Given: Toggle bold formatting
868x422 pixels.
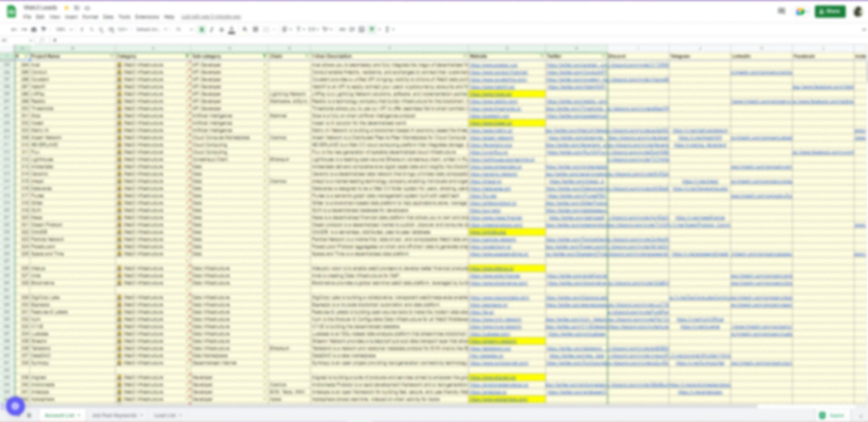Looking at the screenshot, I should click(202, 30).
